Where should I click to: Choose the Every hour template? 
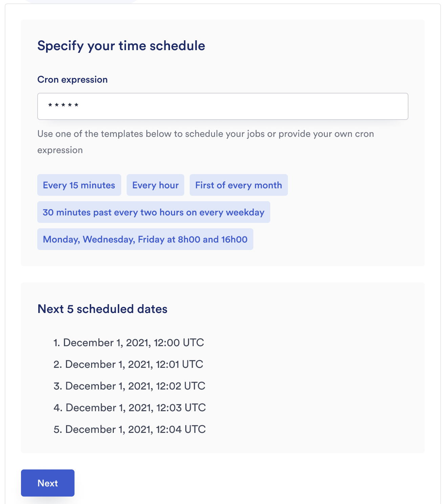[x=155, y=185]
